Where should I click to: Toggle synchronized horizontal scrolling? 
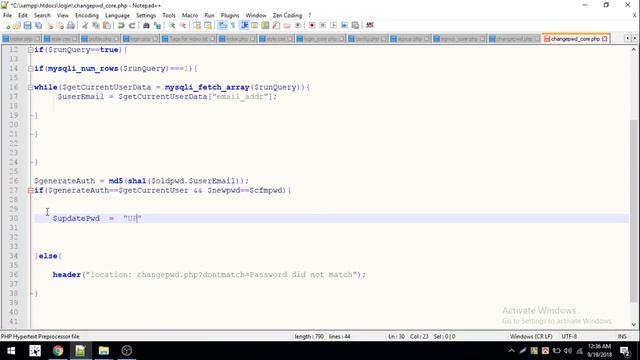coord(208,25)
